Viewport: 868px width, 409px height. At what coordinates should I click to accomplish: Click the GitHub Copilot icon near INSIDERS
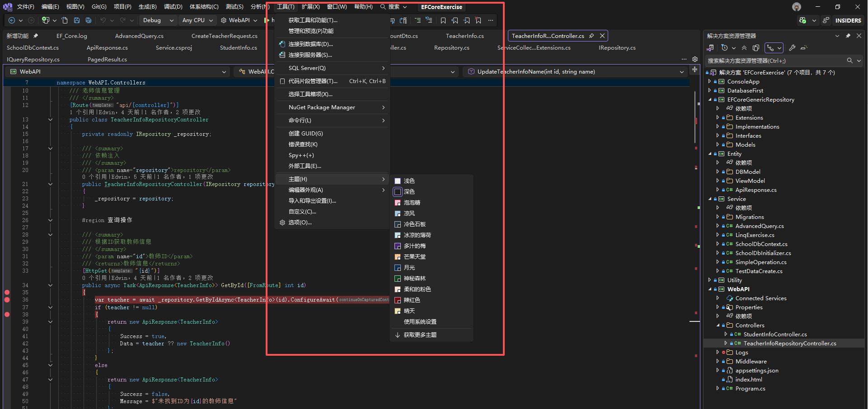click(802, 20)
